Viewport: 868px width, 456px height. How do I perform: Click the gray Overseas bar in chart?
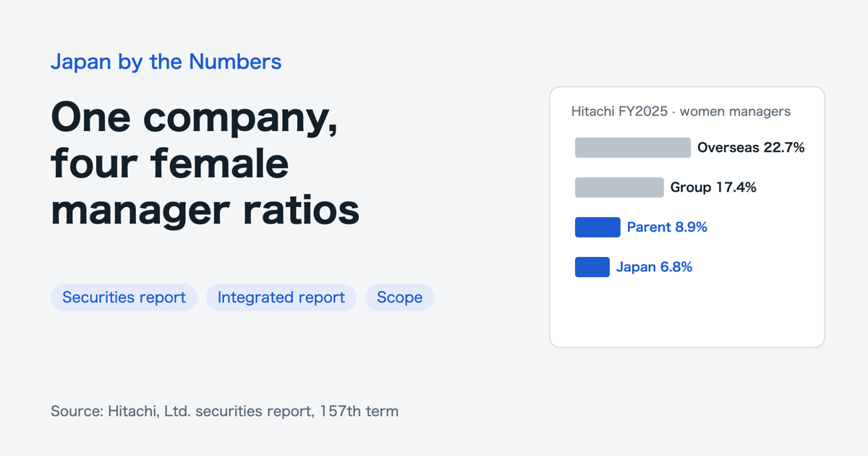pyautogui.click(x=633, y=148)
